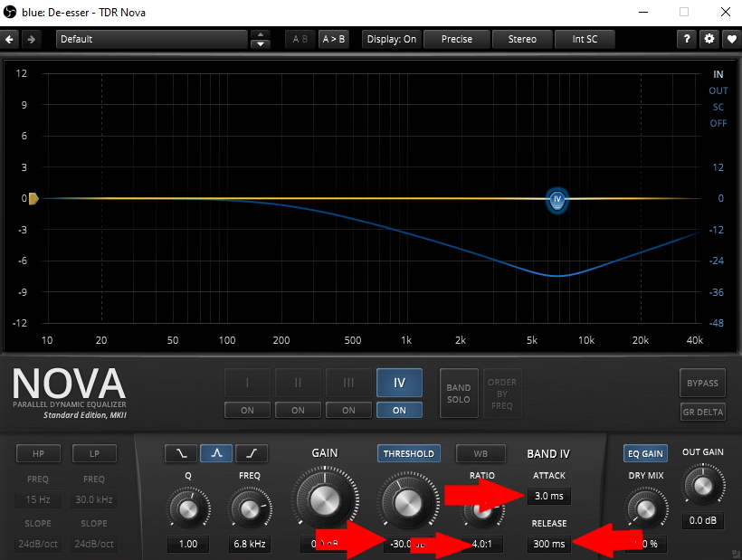Toggle band IV ON switch
The image size is (742, 560).
[399, 410]
